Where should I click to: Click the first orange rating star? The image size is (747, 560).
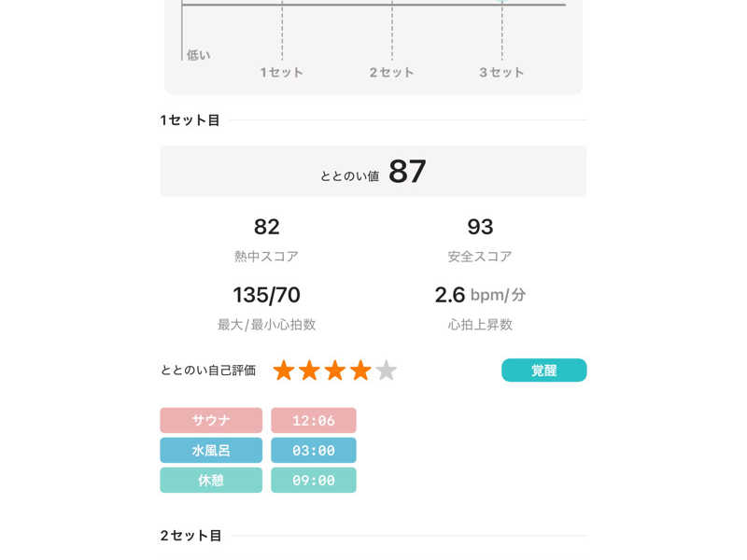coord(284,371)
